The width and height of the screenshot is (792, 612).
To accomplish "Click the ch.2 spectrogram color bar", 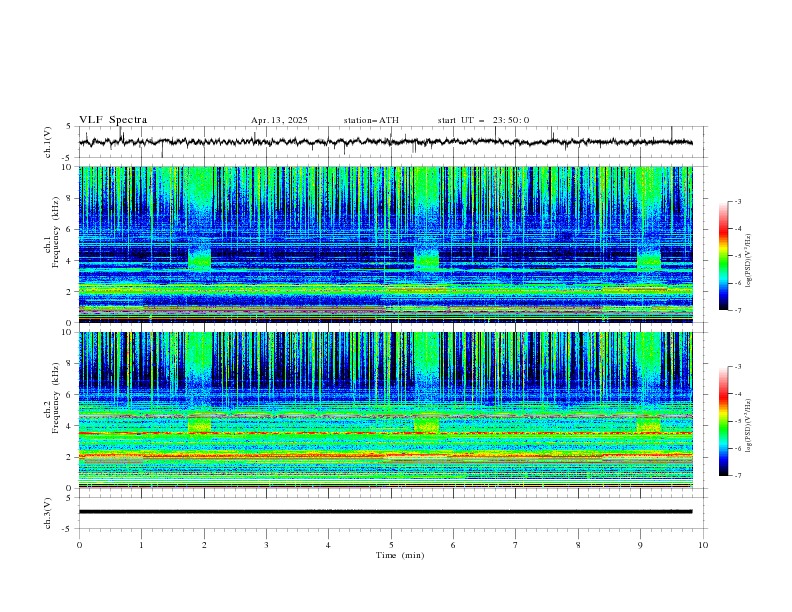I will 723,421.
